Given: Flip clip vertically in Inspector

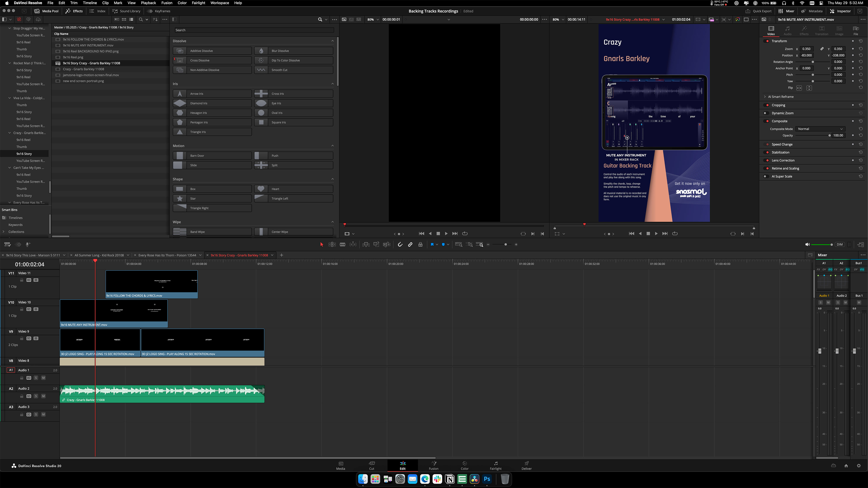Looking at the screenshot, I should click(809, 88).
